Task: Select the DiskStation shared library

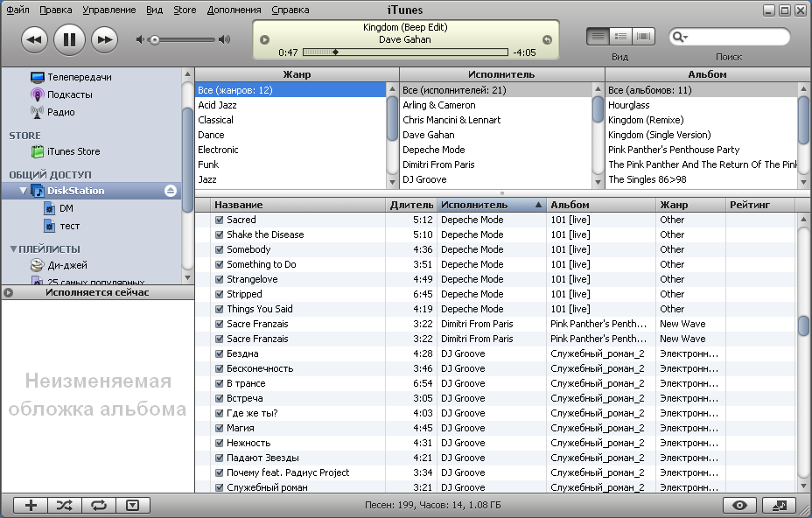Action: (91, 191)
